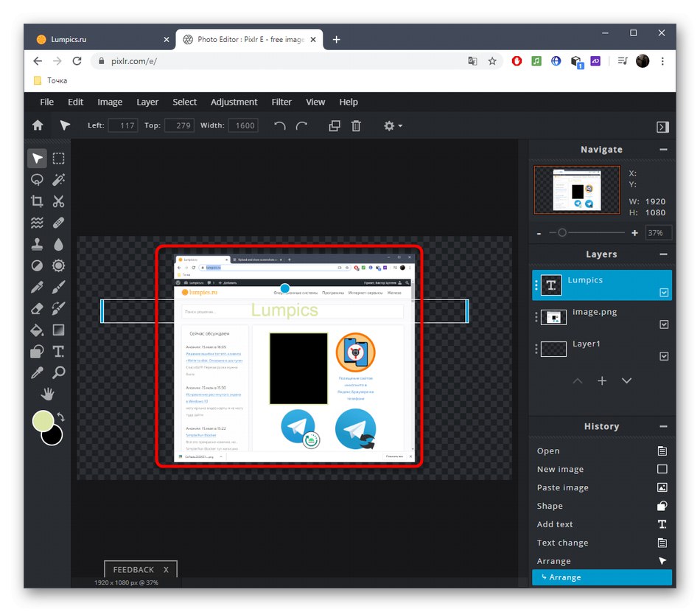The height and width of the screenshot is (612, 700).
Task: Open the Filter menu
Action: 281,102
